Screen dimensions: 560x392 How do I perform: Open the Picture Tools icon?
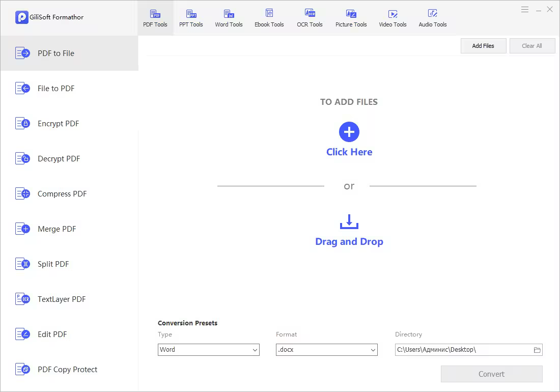coord(351,14)
